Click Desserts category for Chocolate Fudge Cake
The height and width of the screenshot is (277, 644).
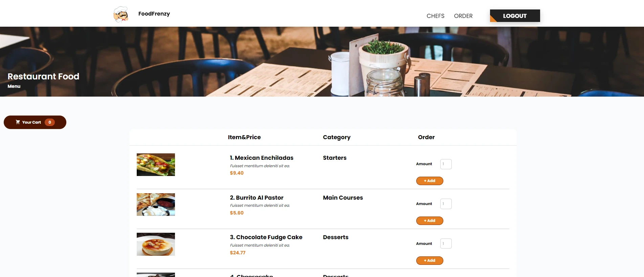coord(336,237)
